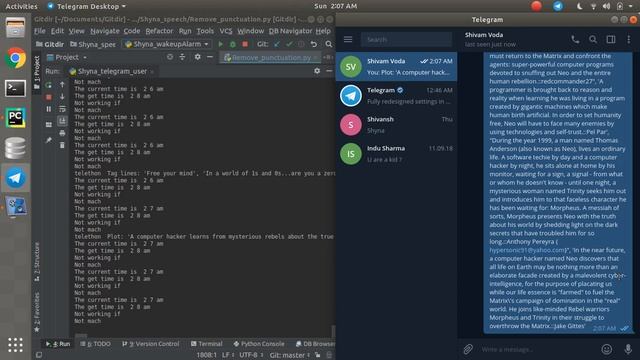Open the Version Control tool window

[151, 344]
